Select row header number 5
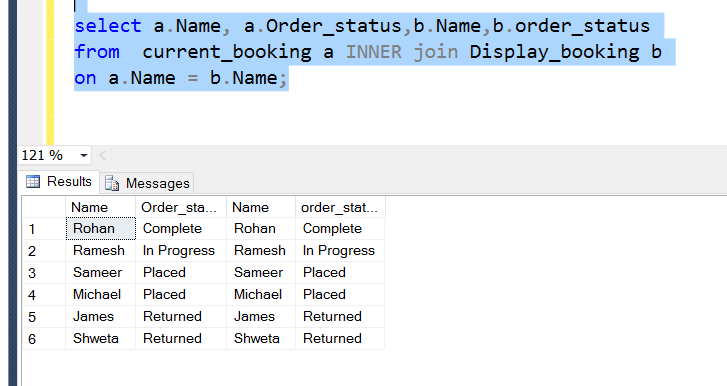 44,316
